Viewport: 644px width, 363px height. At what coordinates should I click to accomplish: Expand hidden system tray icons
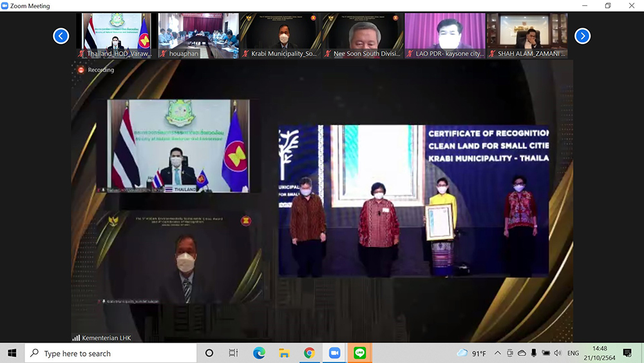[x=497, y=353]
